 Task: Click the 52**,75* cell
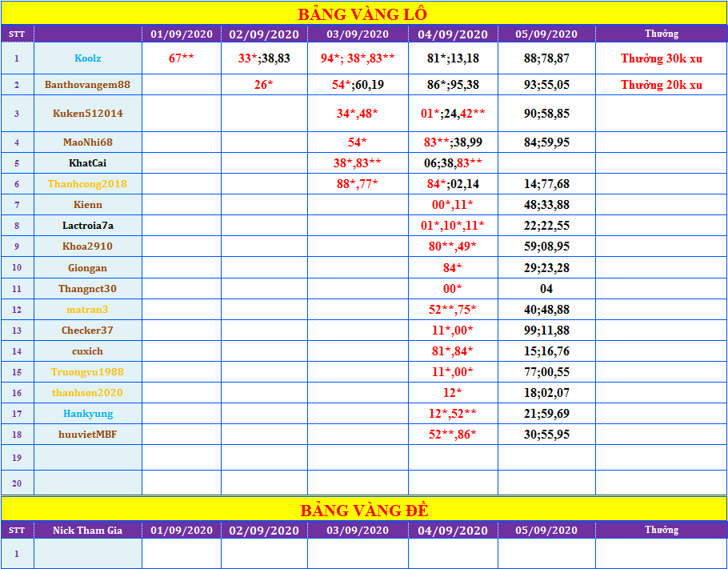coord(453,310)
